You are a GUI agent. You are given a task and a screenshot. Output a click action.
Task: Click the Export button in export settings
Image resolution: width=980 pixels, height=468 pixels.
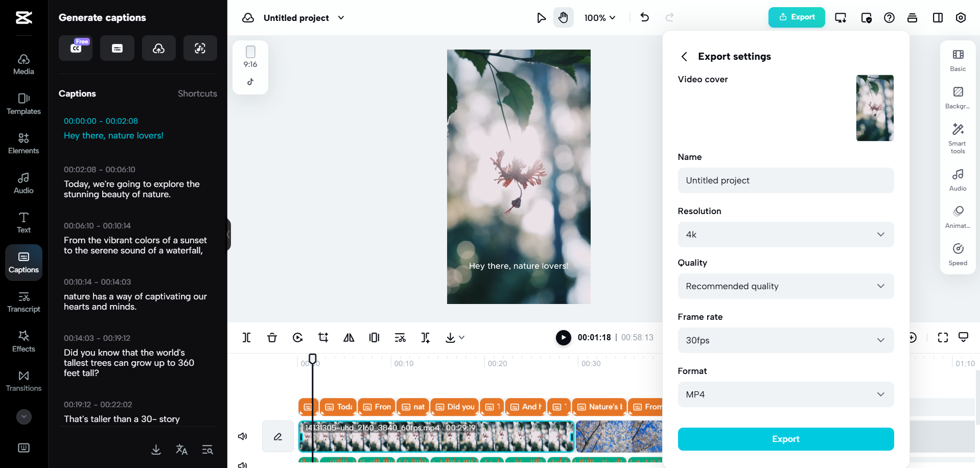786,439
